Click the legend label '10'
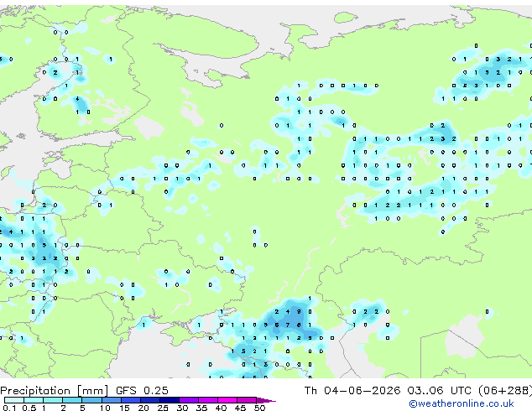This screenshot has height=411, width=532. [105, 408]
